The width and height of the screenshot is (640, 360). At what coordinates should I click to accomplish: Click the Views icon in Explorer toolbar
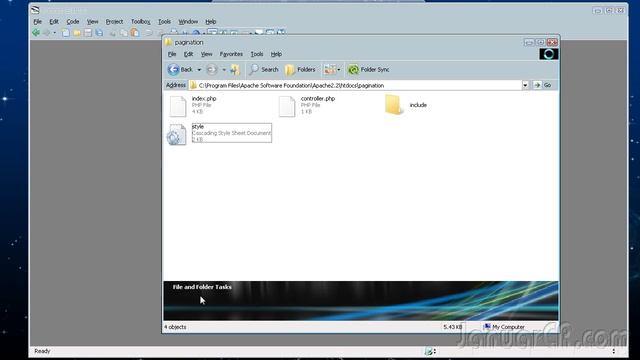pos(330,70)
